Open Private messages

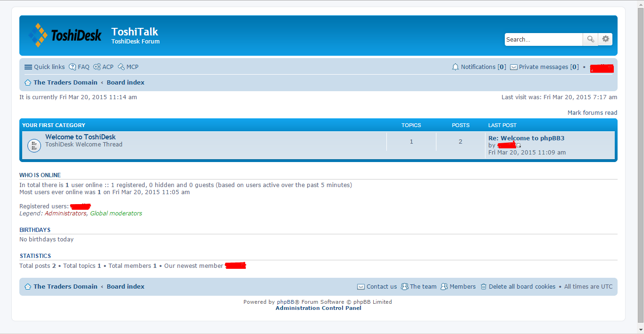[544, 67]
